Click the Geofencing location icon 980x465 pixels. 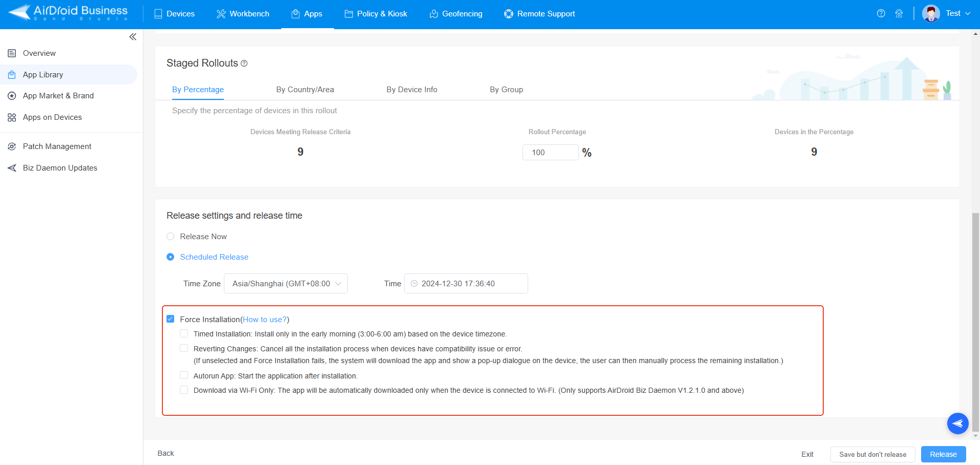(433, 14)
